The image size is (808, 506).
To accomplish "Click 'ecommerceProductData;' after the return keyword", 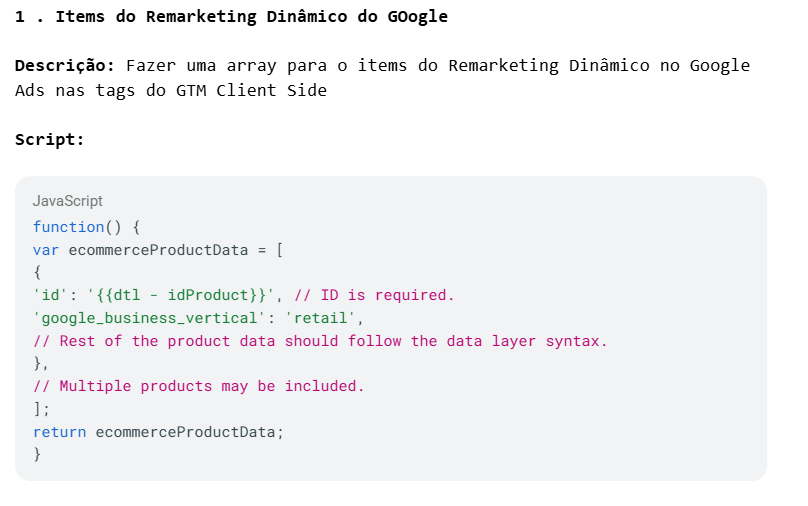I will 190,432.
